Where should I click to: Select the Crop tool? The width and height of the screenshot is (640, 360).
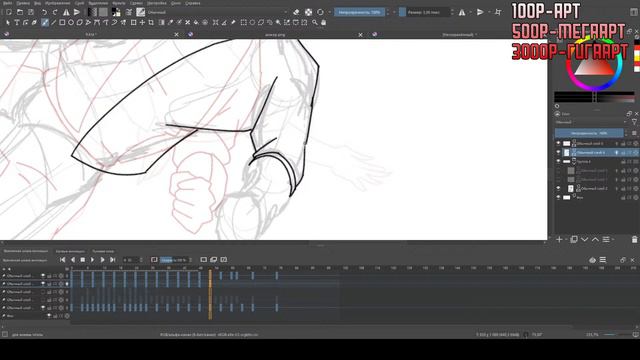coord(151,22)
